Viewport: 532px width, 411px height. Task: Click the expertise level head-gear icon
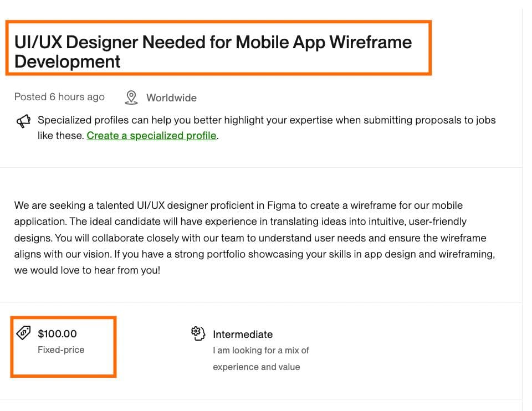(198, 333)
